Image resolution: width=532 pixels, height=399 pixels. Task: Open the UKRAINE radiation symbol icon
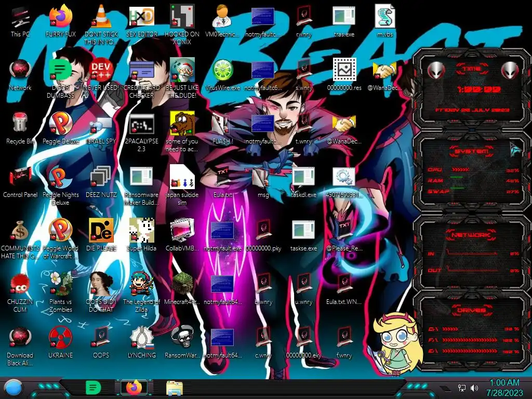tap(60, 342)
